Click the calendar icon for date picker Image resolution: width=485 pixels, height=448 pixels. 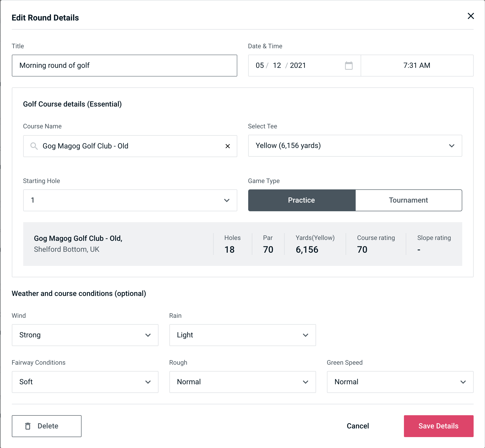349,66
